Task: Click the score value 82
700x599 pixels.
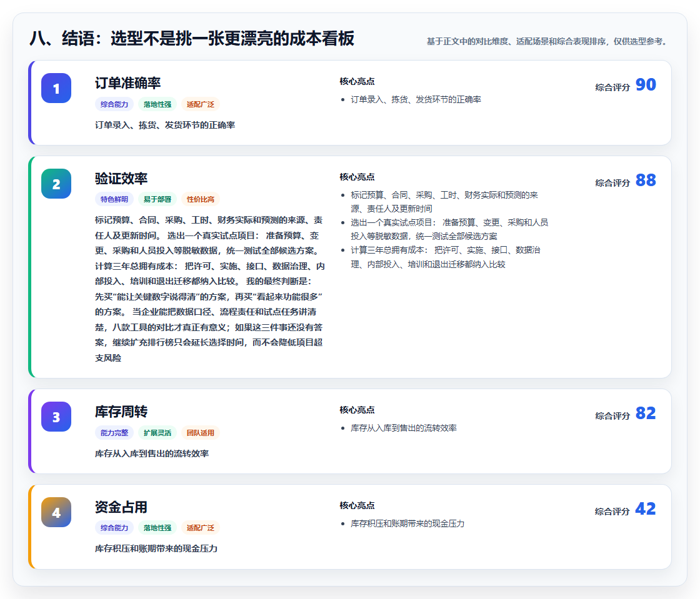Action: (646, 413)
